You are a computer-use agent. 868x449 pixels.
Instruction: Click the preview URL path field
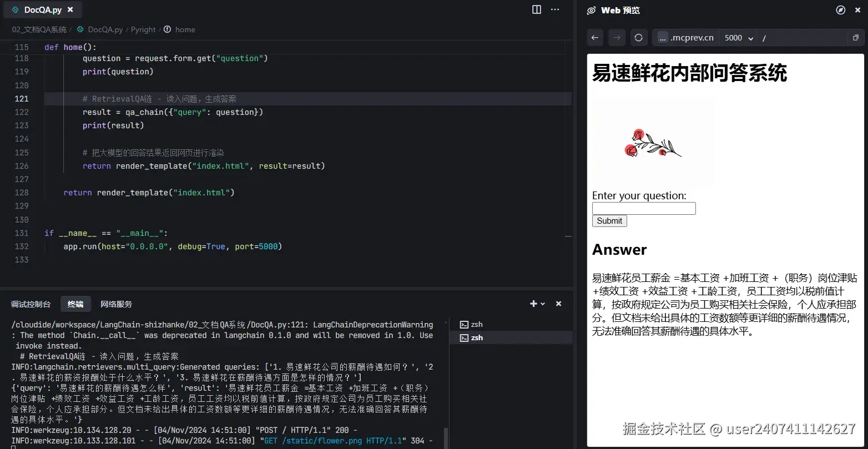[x=803, y=38]
